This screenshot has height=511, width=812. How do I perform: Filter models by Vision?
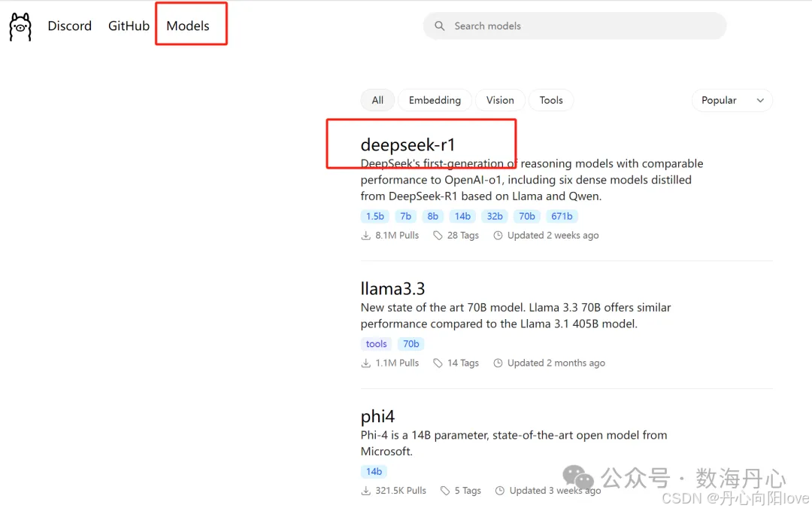point(500,100)
